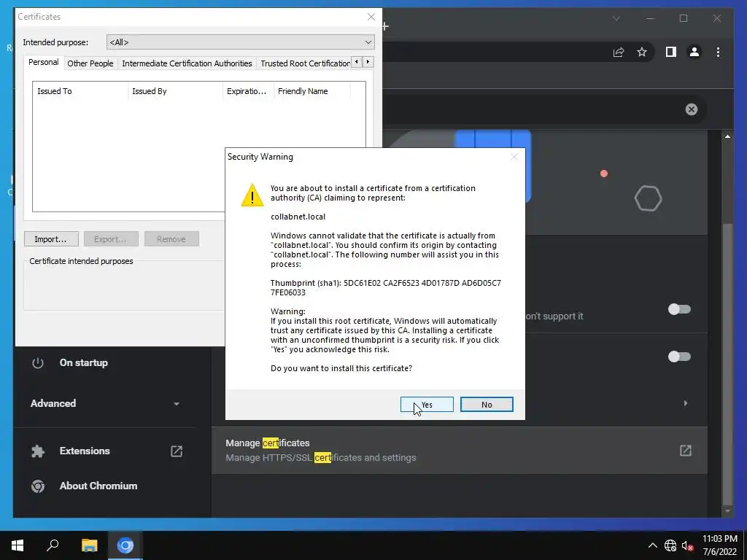Click Manage certificates external link icon
747x560 pixels.
[686, 451]
